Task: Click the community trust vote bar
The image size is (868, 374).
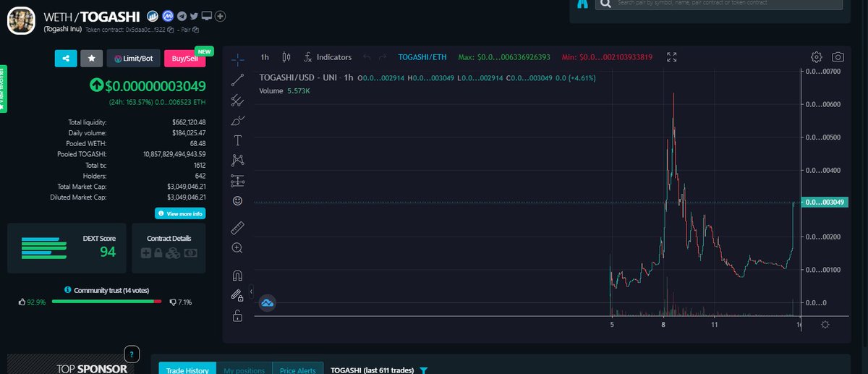Action: 107,302
